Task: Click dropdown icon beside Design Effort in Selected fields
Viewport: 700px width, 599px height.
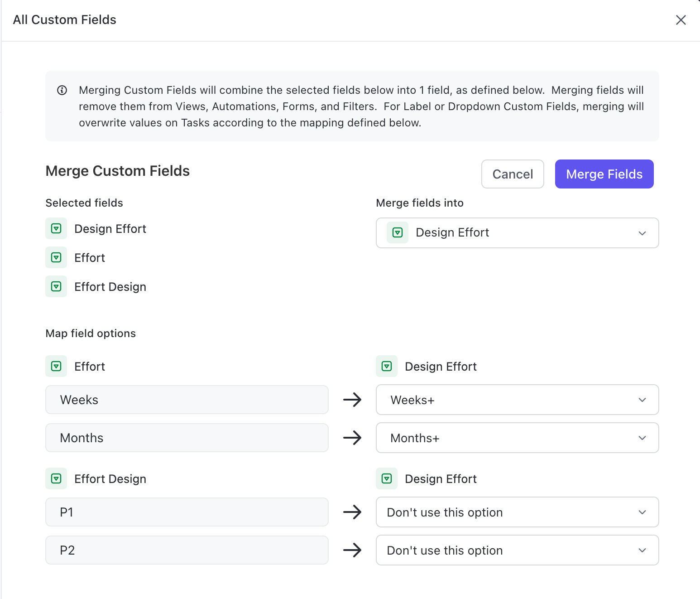Action: point(56,228)
